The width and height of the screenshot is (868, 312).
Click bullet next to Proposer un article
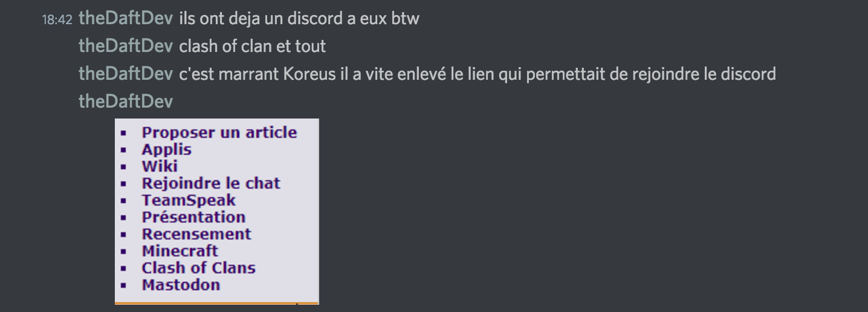point(124,133)
